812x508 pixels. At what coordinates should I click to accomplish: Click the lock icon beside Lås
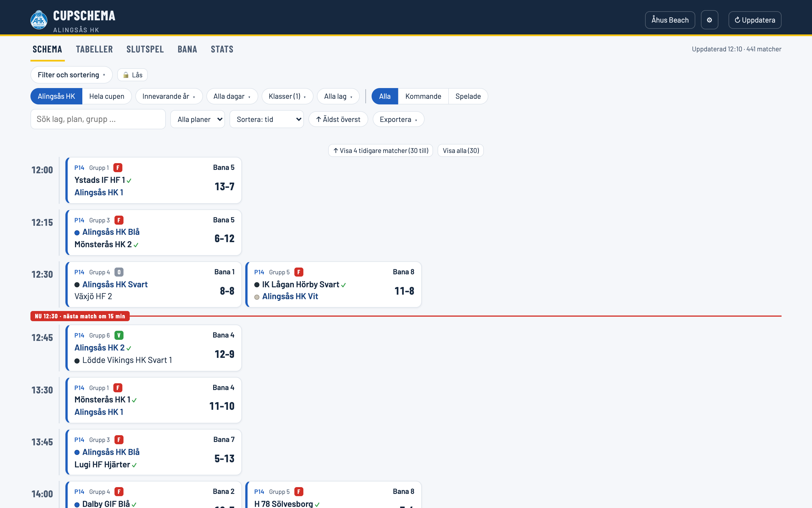pos(126,75)
